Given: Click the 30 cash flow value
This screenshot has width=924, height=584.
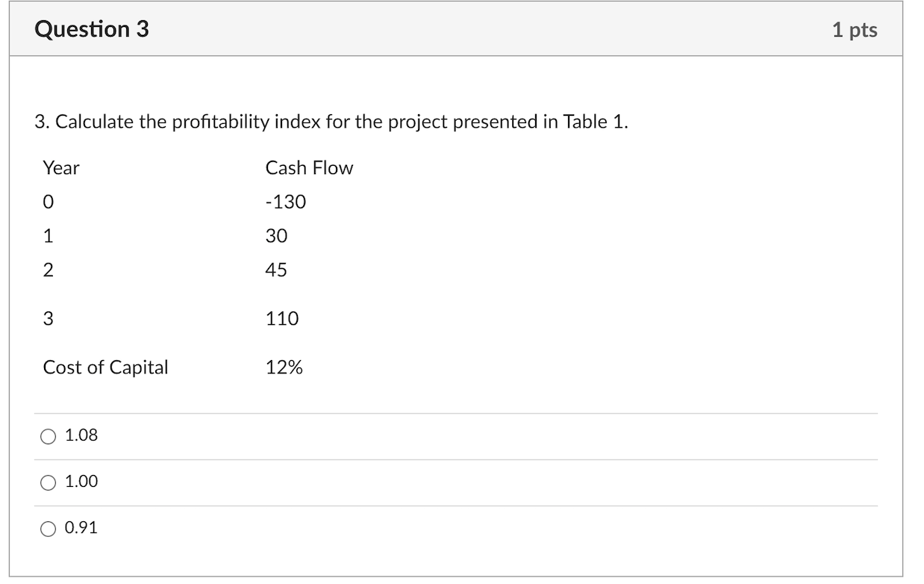Looking at the screenshot, I should pyautogui.click(x=275, y=235).
